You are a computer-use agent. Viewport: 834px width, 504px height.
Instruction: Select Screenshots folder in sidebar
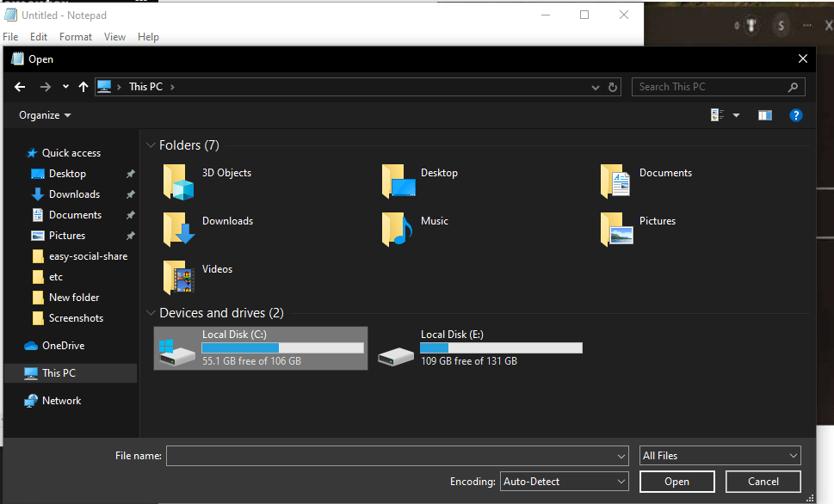point(76,318)
